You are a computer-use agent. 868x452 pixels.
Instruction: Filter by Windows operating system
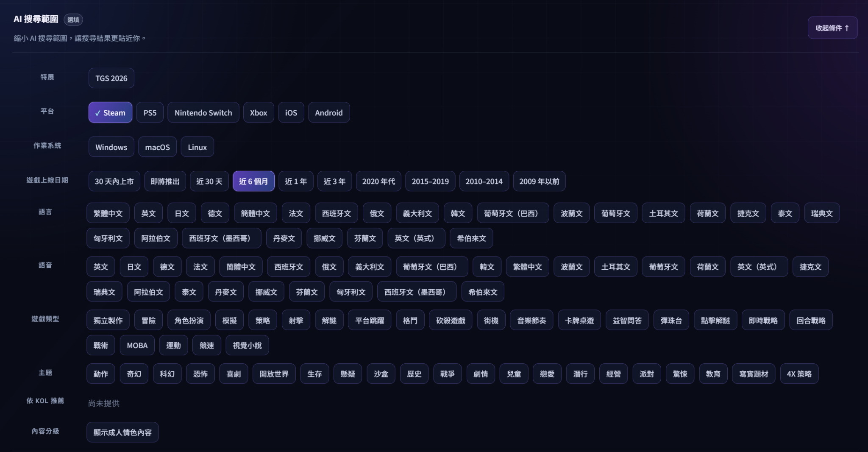pyautogui.click(x=111, y=147)
